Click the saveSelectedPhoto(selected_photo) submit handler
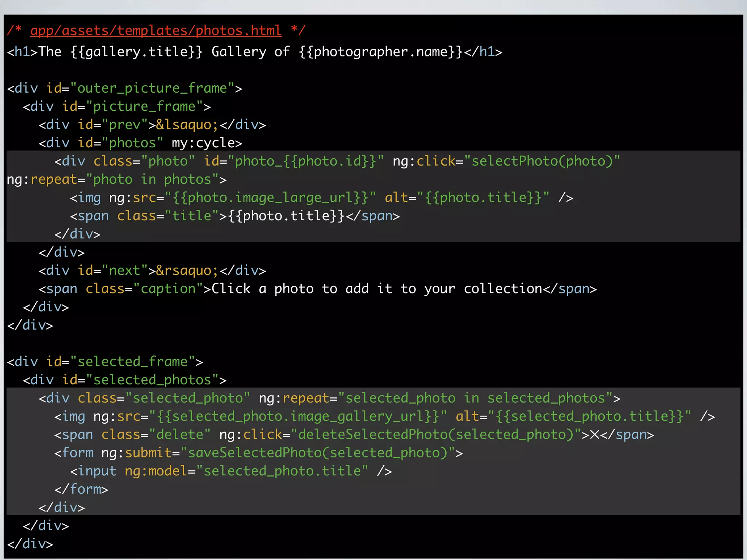Viewport: 747px width, 560px height. pos(317,453)
